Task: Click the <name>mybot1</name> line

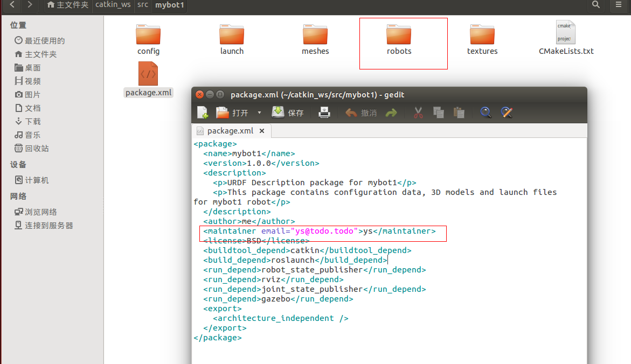Action: (x=249, y=153)
